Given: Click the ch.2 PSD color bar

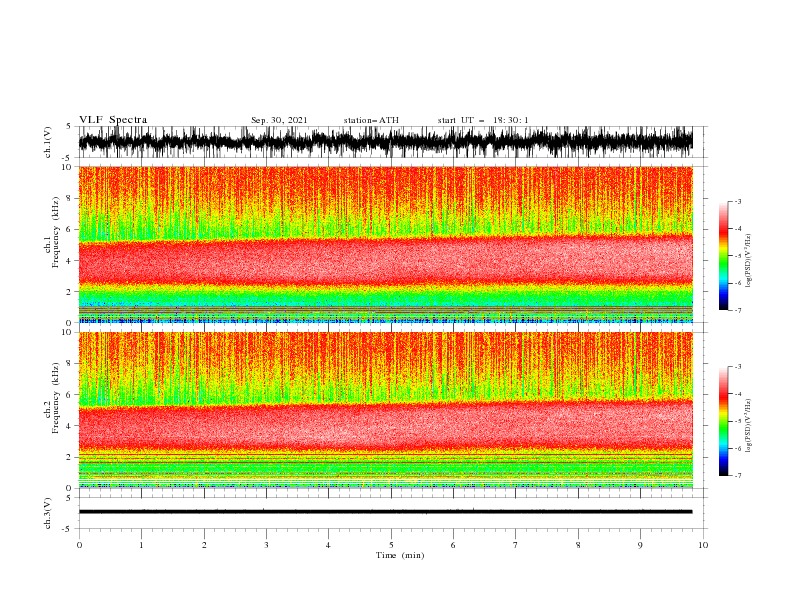Looking at the screenshot, I should [x=723, y=421].
